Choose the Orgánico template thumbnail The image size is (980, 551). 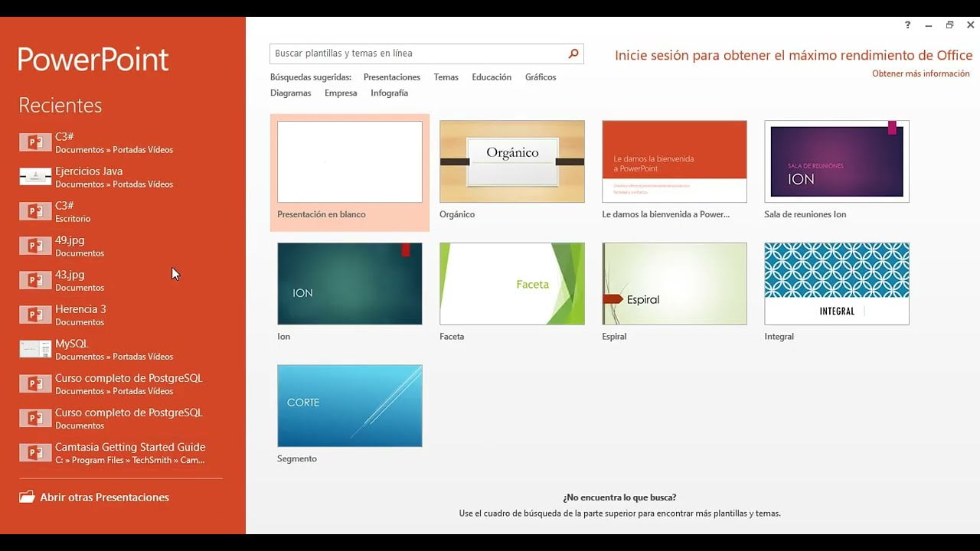tap(512, 161)
